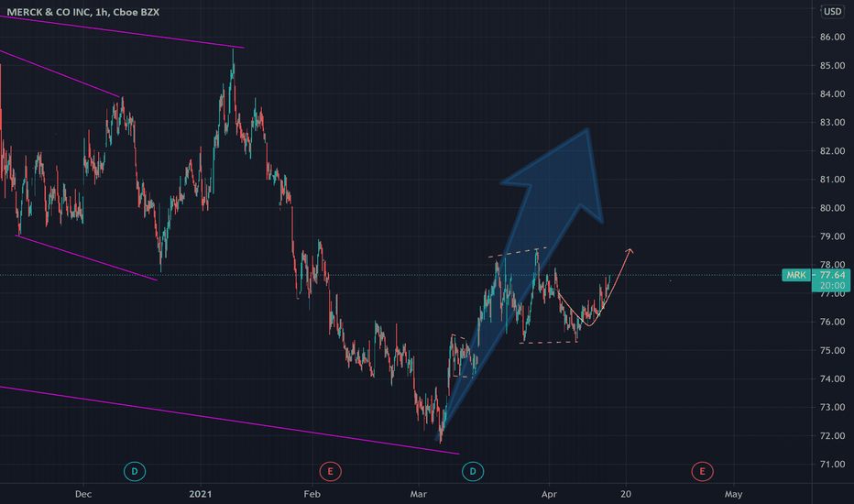
Task: Click the dividend marker near March
Action: [x=473, y=471]
